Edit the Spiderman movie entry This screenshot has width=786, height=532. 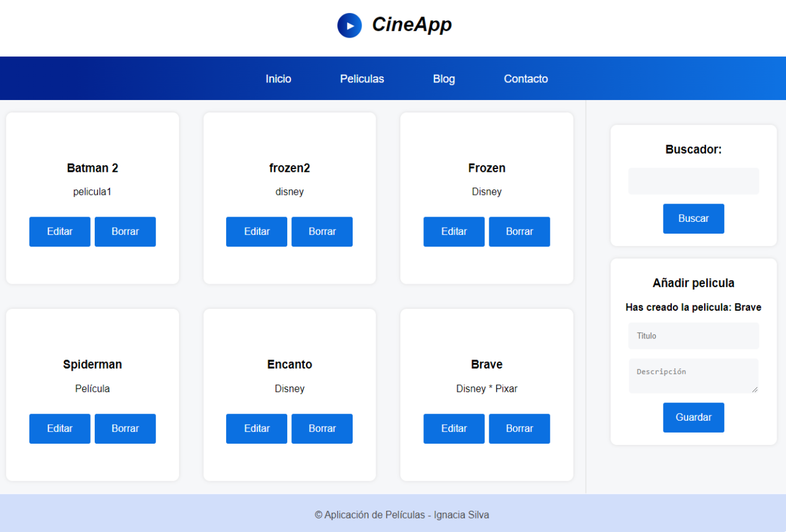(60, 428)
